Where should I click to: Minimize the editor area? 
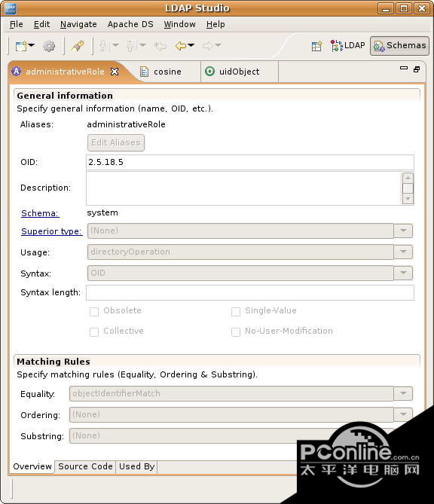click(404, 68)
